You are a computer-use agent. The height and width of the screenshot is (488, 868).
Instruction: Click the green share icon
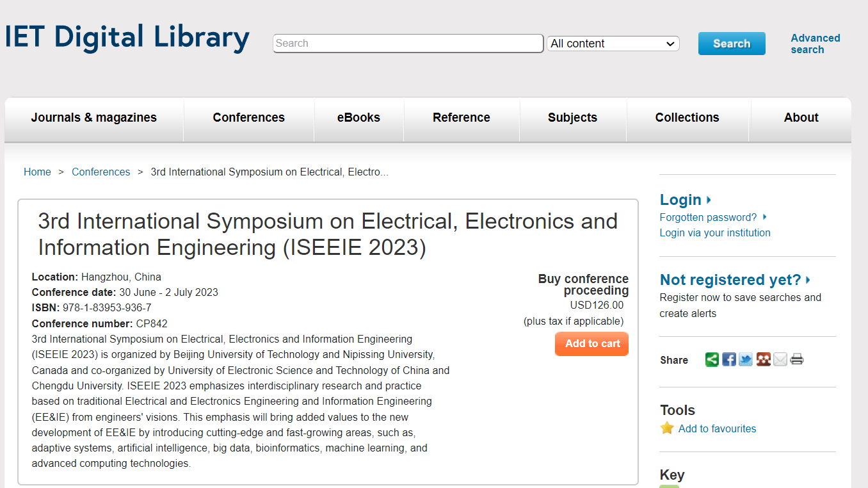712,359
